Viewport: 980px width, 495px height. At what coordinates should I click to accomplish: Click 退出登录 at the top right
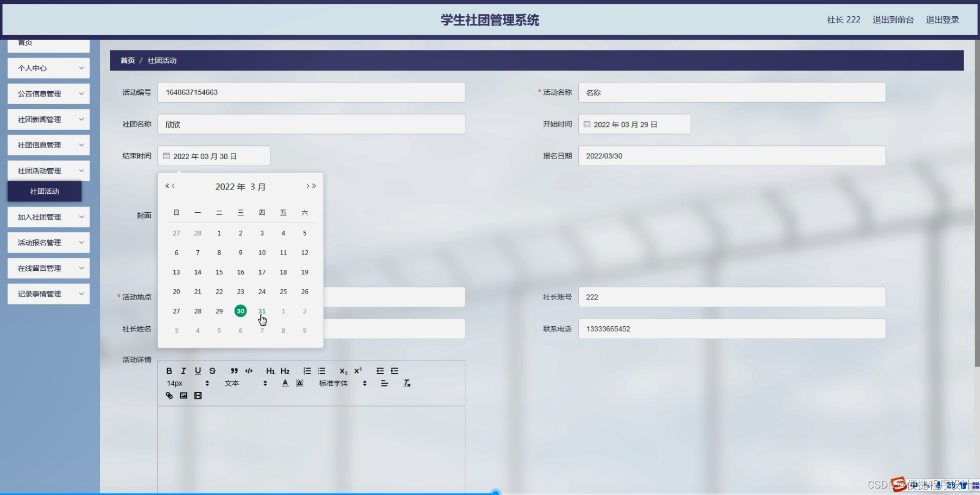click(x=942, y=20)
